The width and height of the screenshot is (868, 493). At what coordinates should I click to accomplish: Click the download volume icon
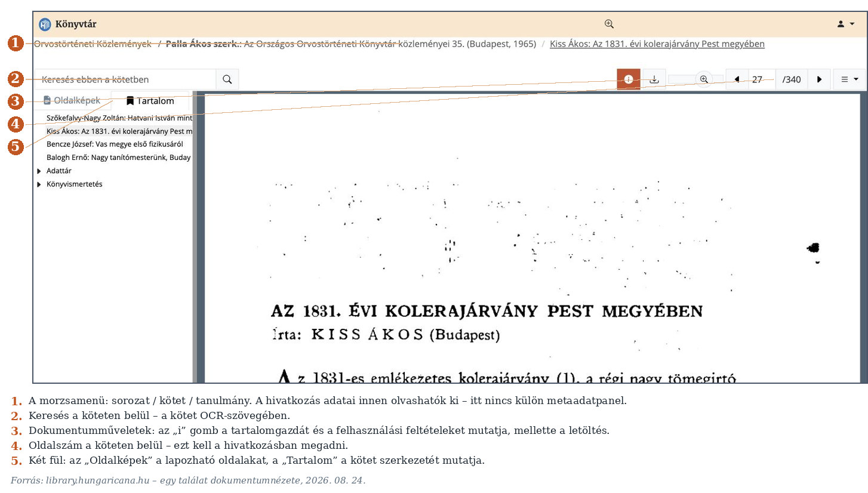pyautogui.click(x=654, y=79)
